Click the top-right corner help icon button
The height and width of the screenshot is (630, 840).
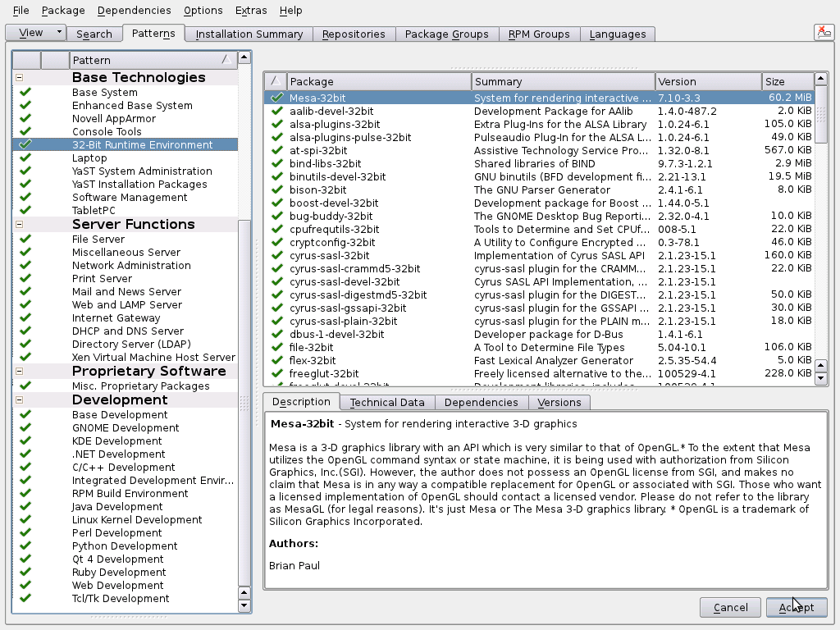pos(824,32)
